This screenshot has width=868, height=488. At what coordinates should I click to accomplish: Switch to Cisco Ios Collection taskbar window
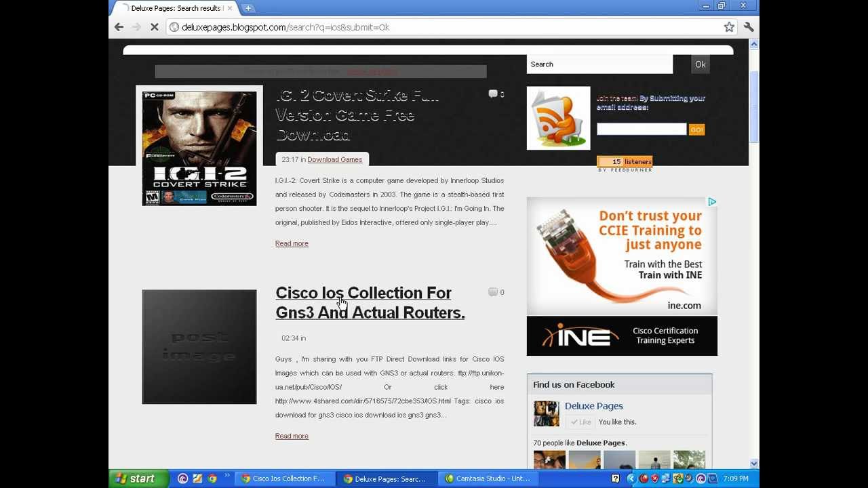click(x=284, y=479)
